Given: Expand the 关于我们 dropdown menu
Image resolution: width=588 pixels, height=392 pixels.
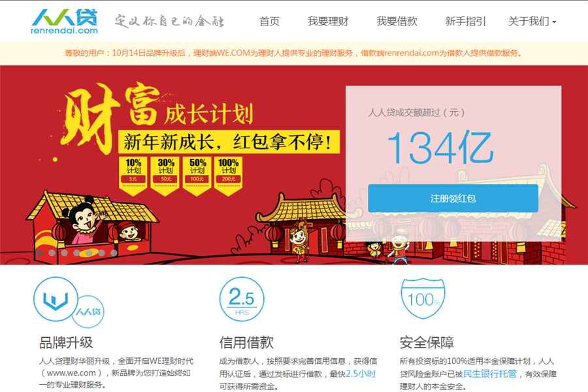Looking at the screenshot, I should click(532, 22).
